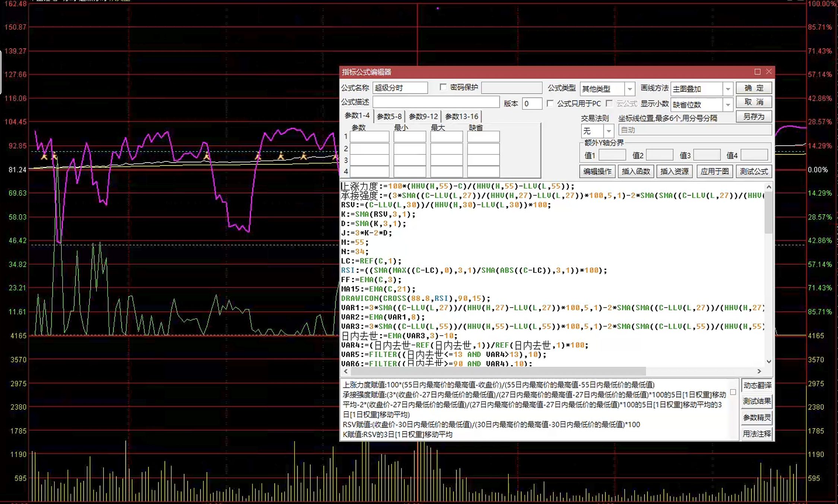This screenshot has height=504, width=838.
Task: Toggle the 云公式 checkbox
Action: (x=609, y=103)
